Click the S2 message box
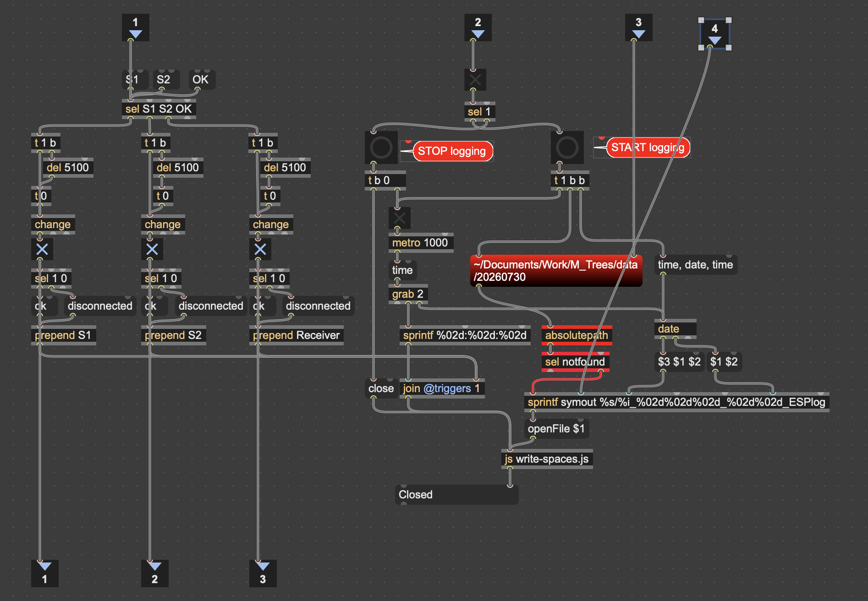The height and width of the screenshot is (601, 868). 166,80
